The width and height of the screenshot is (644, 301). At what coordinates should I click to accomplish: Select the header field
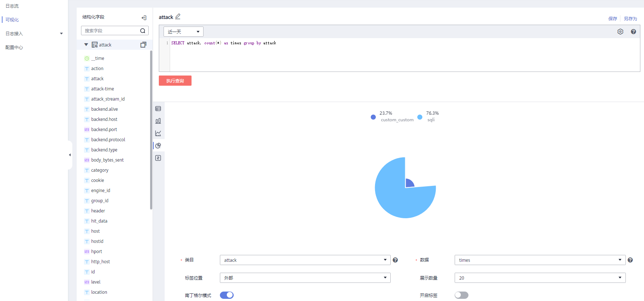pyautogui.click(x=98, y=211)
